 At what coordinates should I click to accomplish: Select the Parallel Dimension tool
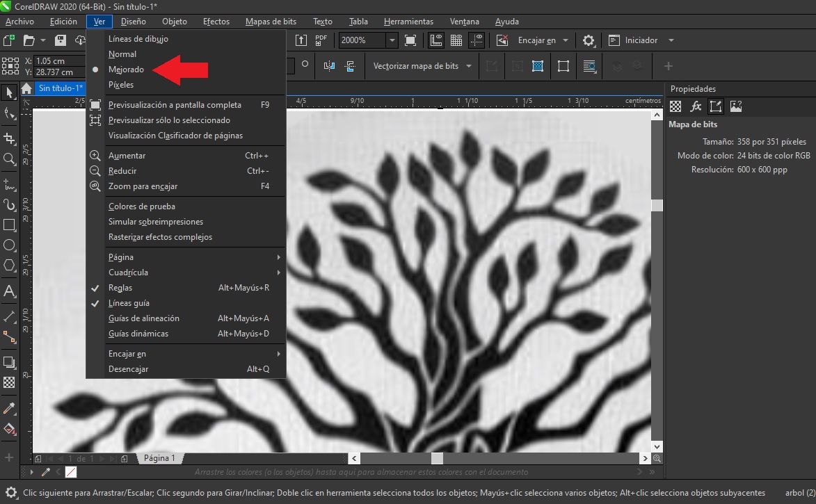9,316
